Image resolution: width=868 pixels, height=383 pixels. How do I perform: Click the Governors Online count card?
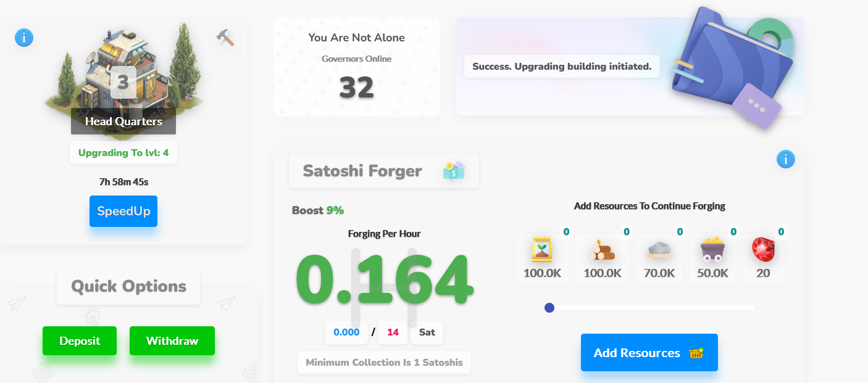click(357, 67)
